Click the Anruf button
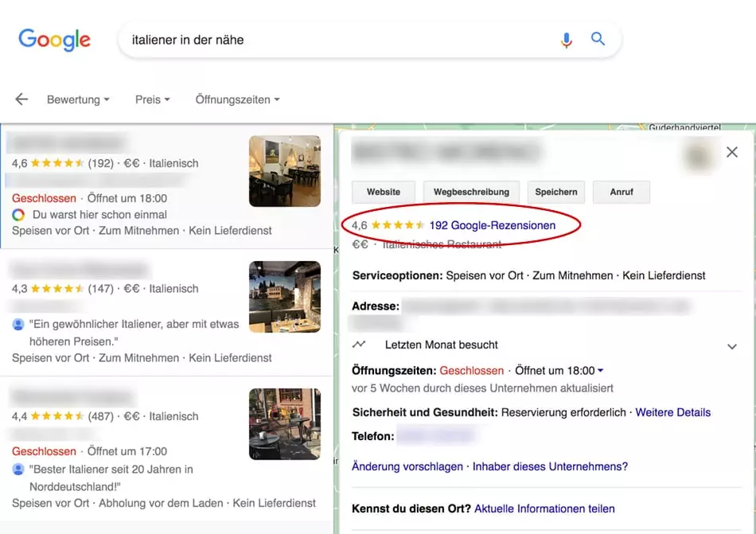Screen dimensions: 756x534 coord(621,192)
